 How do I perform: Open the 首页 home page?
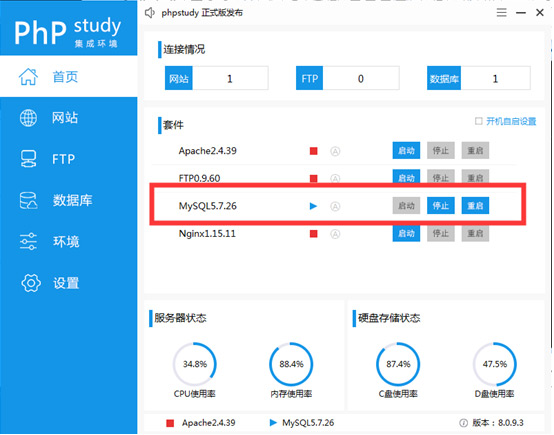coord(69,76)
